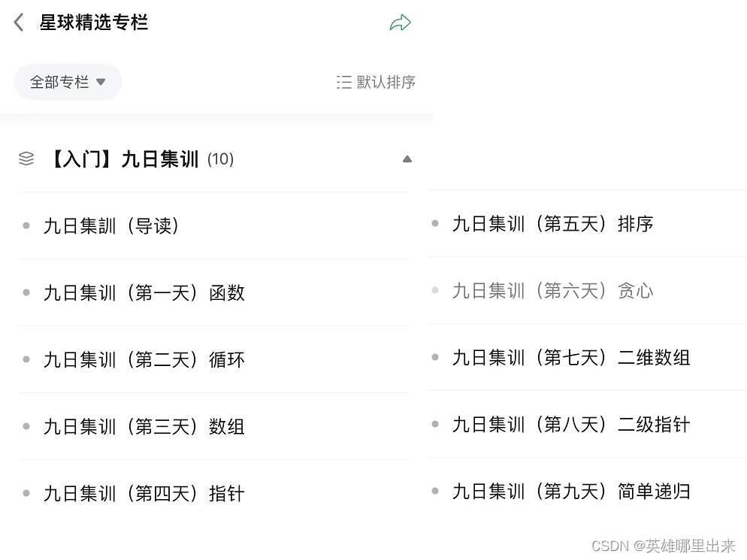Open 九日集训（第五天）排序 lesson
The image size is (747, 560).
pyautogui.click(x=552, y=223)
